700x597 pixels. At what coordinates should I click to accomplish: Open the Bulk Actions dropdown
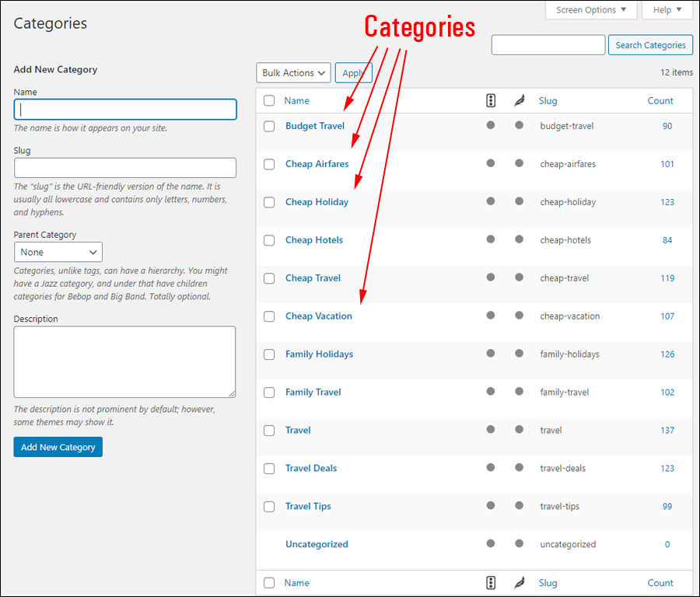coord(293,73)
